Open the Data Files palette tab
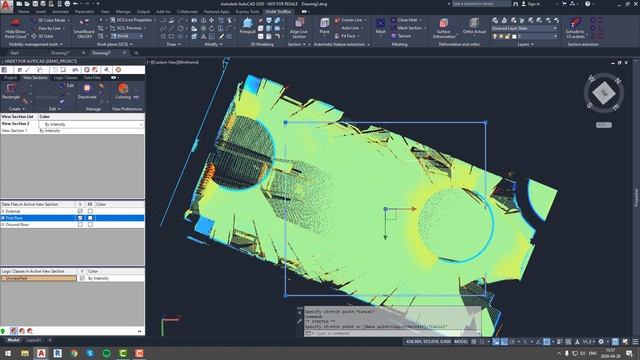 (x=92, y=78)
